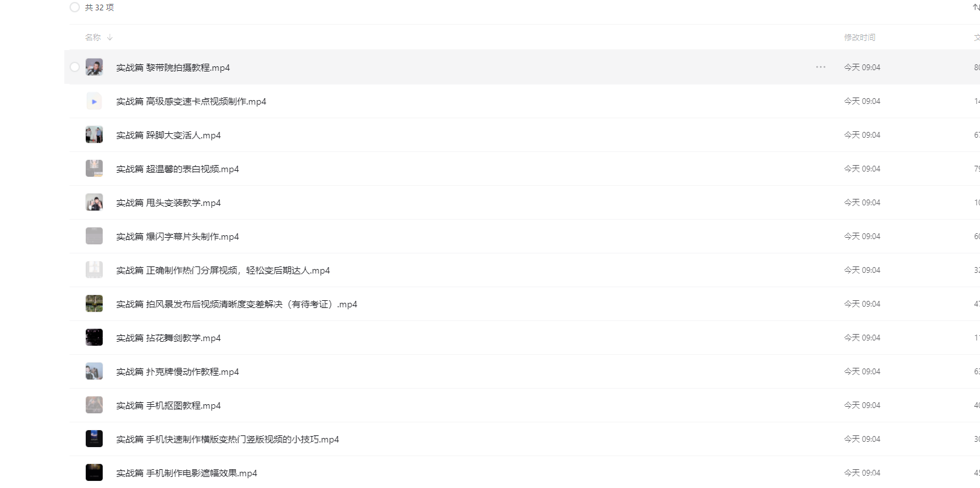
Task: Open file 实战篇 黎带院拍摄教程.mp4
Action: [x=173, y=68]
